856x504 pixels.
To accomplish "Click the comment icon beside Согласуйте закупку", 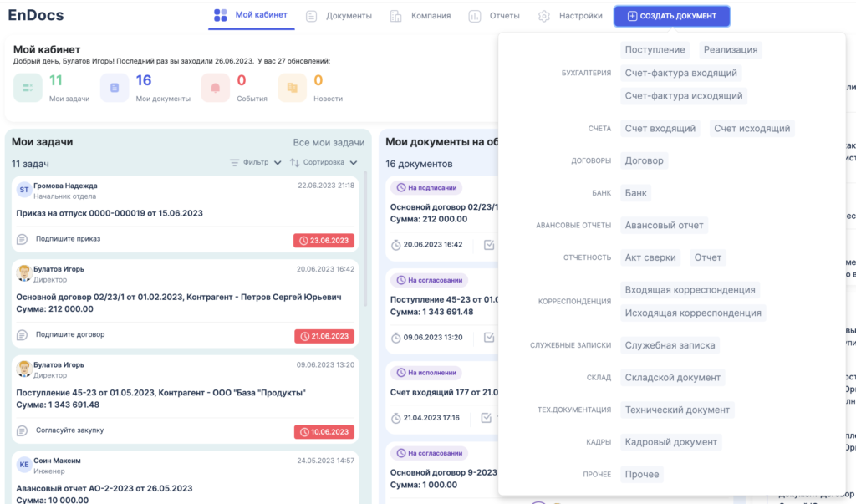I will [x=22, y=430].
